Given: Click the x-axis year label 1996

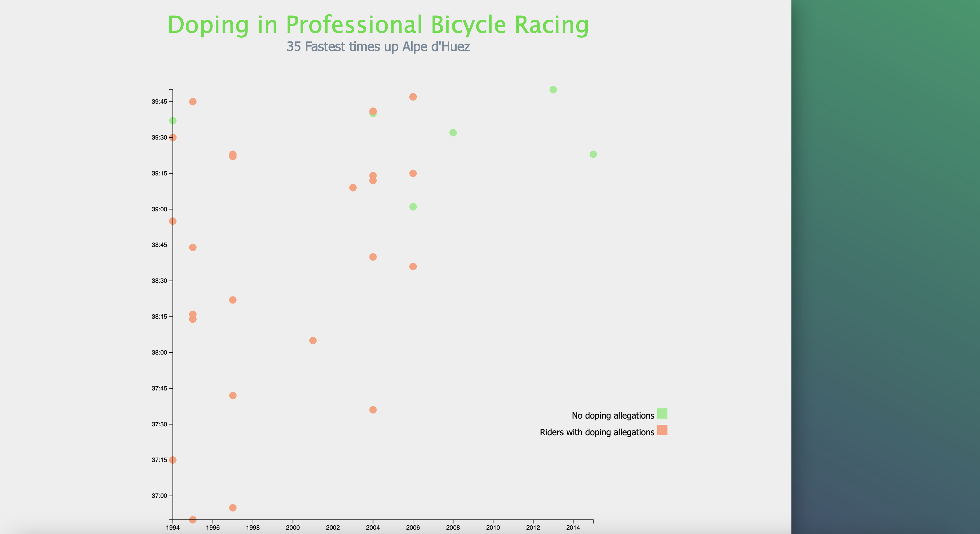Looking at the screenshot, I should 213,528.
